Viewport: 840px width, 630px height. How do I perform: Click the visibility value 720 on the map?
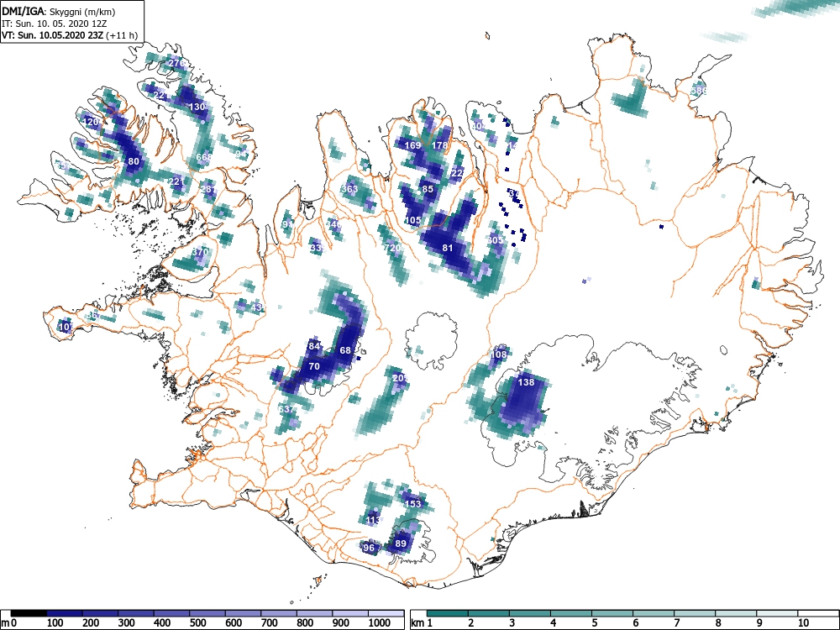point(393,248)
